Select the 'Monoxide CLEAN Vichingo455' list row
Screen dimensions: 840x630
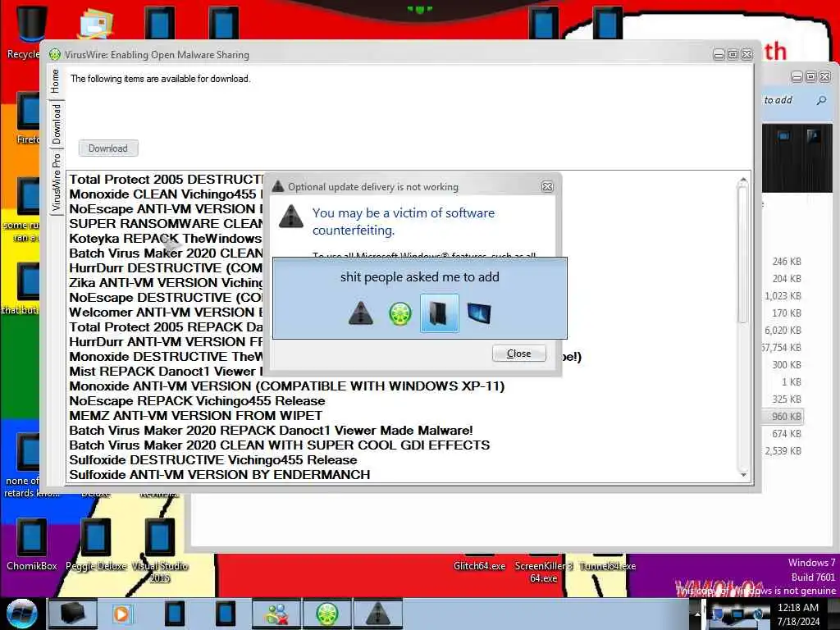point(166,194)
